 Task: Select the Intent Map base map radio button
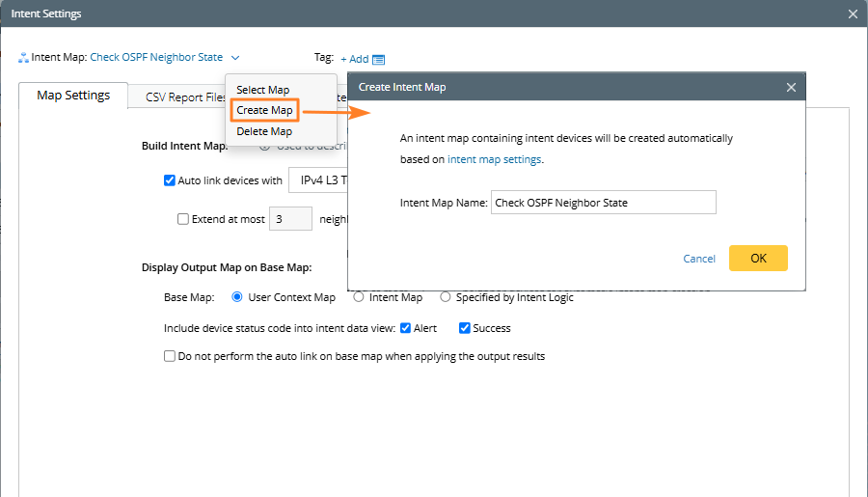[359, 297]
